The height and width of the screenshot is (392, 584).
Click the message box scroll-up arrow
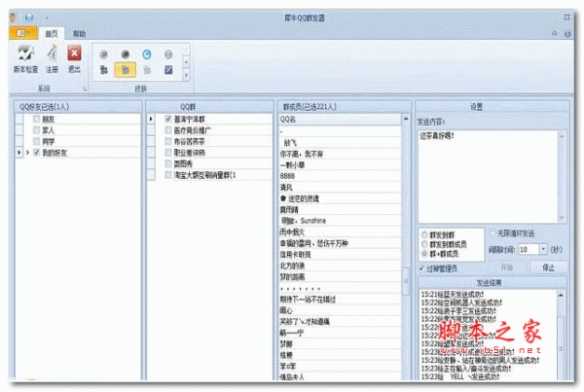(562, 136)
